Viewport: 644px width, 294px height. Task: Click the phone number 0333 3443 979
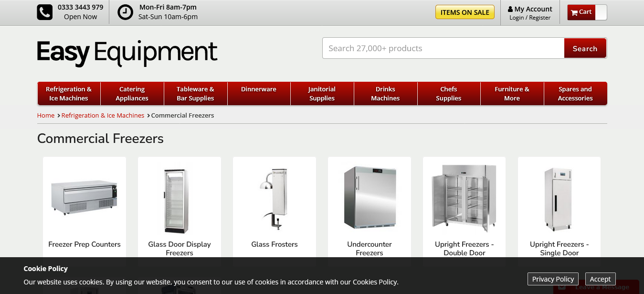pyautogui.click(x=80, y=7)
